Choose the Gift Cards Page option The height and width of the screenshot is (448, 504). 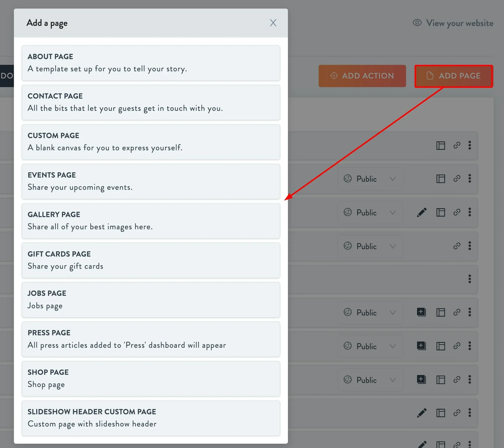click(x=151, y=260)
